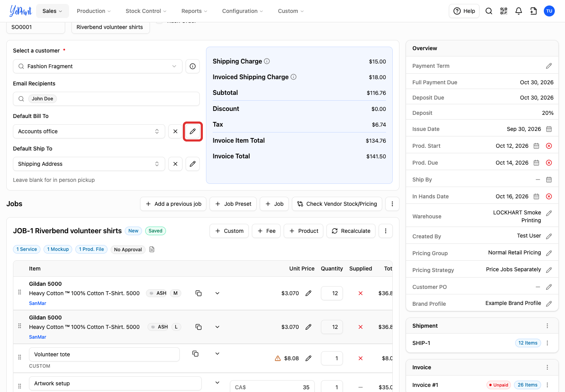The width and height of the screenshot is (565, 392).
Task: Click the Check Vendor Stock/Pricing button
Action: (337, 204)
